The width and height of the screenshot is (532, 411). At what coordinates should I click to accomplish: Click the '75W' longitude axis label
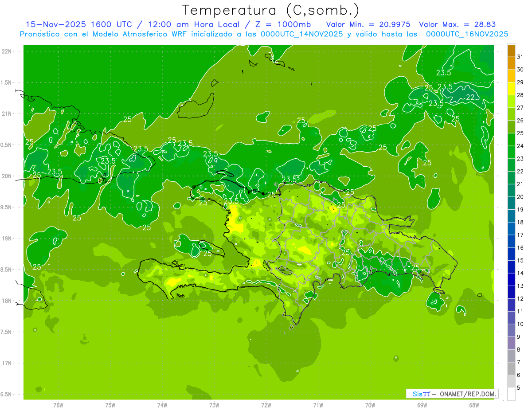pos(110,405)
